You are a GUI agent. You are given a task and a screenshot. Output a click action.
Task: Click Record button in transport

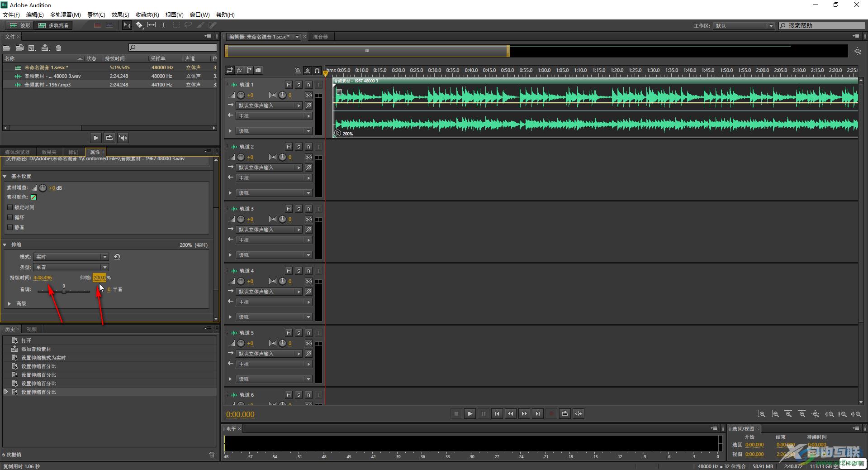tap(551, 413)
